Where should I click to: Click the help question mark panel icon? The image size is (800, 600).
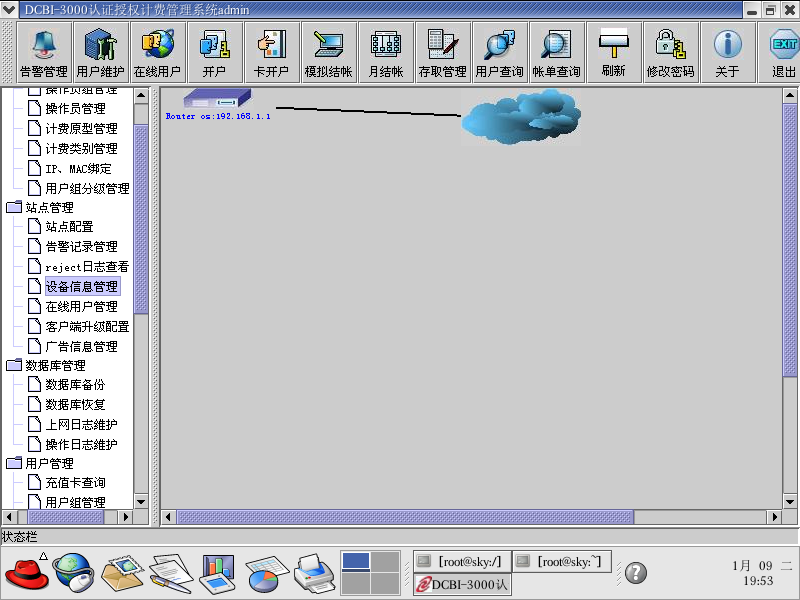(x=636, y=572)
